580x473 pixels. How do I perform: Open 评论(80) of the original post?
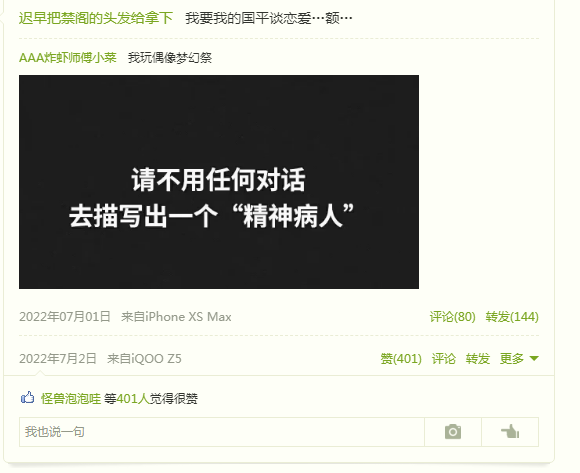pos(452,317)
